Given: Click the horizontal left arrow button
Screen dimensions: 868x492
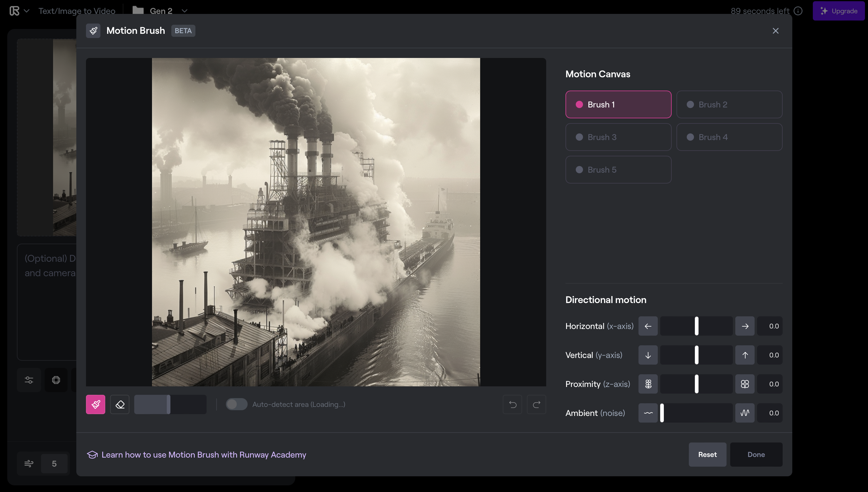Looking at the screenshot, I should tap(648, 326).
